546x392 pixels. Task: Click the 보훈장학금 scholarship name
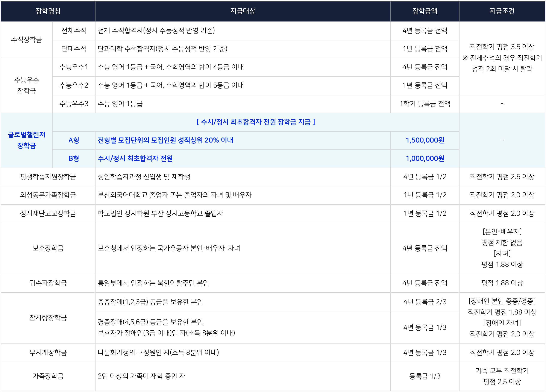48,248
